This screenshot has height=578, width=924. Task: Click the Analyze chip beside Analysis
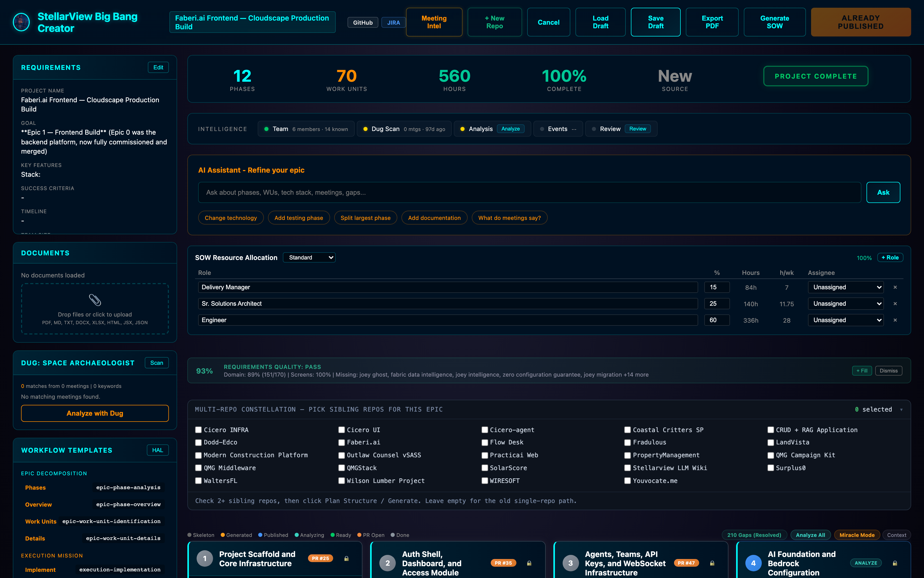511,129
